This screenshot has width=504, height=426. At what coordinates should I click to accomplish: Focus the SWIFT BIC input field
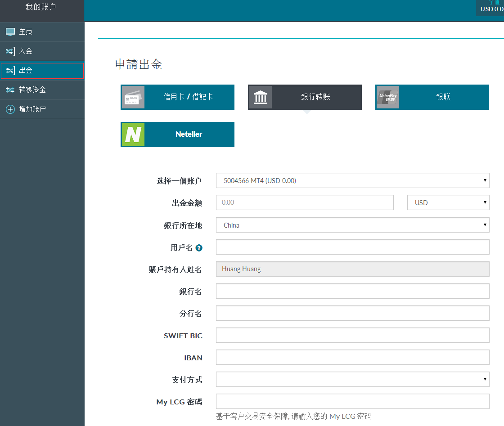click(352, 335)
